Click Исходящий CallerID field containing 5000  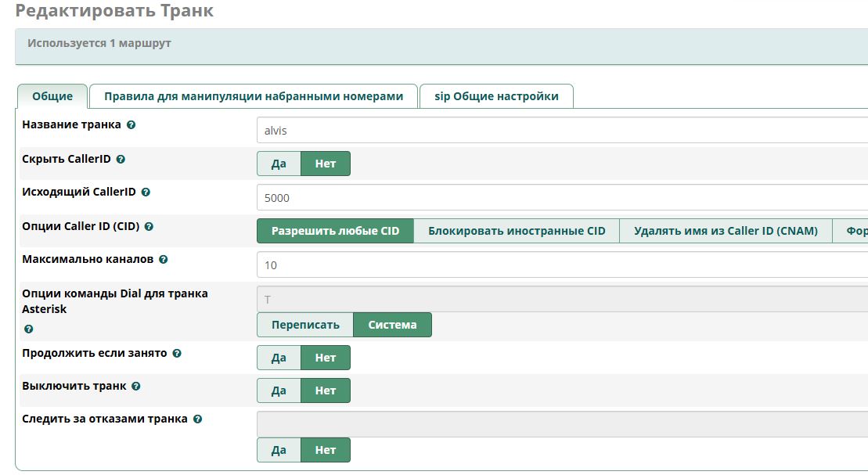click(x=563, y=198)
